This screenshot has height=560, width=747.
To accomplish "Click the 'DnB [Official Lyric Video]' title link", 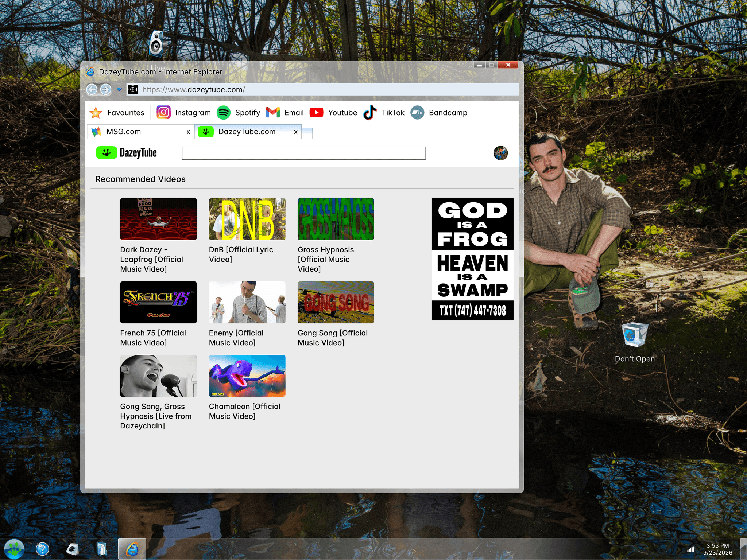I will pyautogui.click(x=241, y=254).
